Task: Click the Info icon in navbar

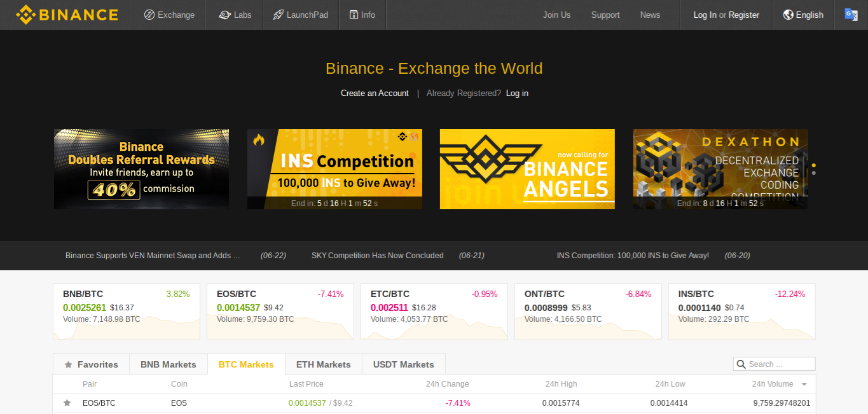Action: point(354,15)
